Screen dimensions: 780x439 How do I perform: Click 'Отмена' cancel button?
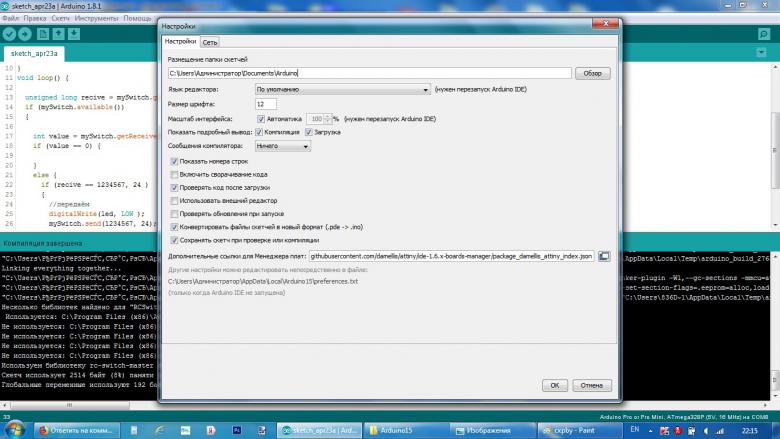coord(591,385)
